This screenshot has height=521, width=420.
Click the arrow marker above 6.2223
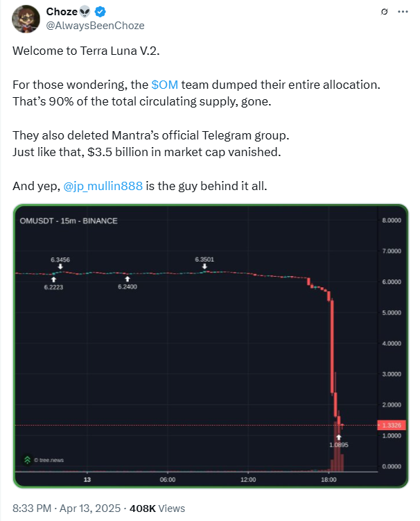coord(53,279)
